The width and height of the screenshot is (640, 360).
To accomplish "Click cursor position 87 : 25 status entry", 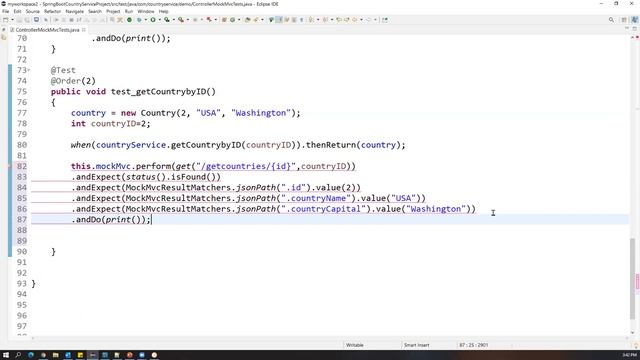I will (473, 345).
